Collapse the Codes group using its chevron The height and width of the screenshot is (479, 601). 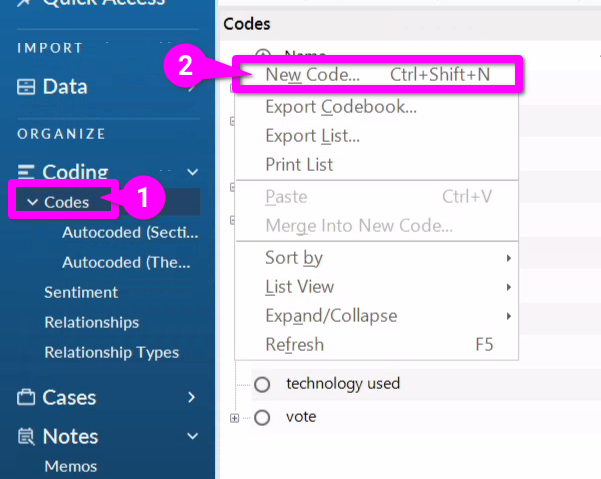pyautogui.click(x=33, y=202)
